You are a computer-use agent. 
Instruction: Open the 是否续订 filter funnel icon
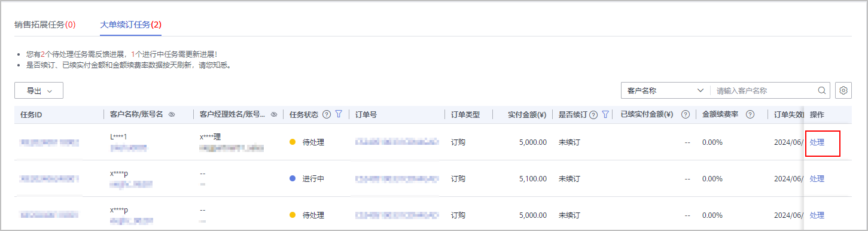tap(605, 114)
